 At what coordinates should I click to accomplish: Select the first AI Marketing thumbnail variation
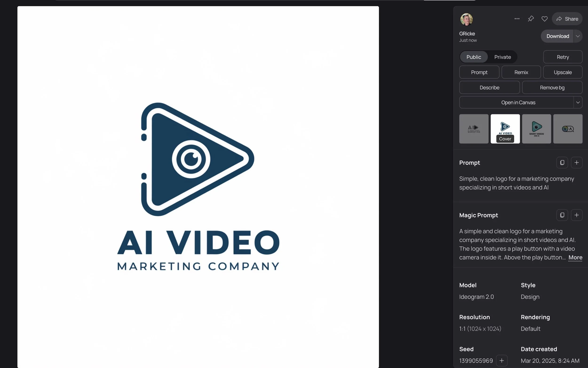pos(473,129)
